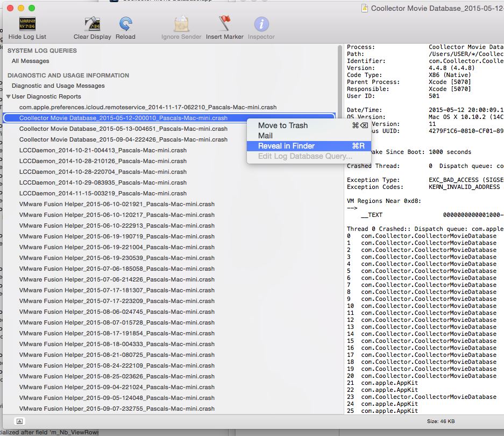Select LCCDaemon 2014-10-21-004413 crash report
Viewport: 504px width, 436px height.
click(103, 150)
